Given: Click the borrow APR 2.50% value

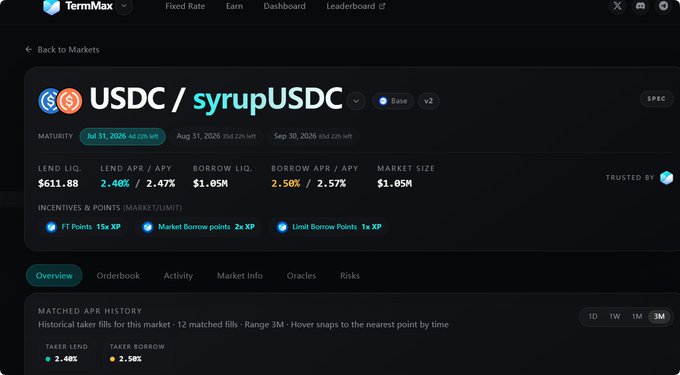Looking at the screenshot, I should pos(286,184).
